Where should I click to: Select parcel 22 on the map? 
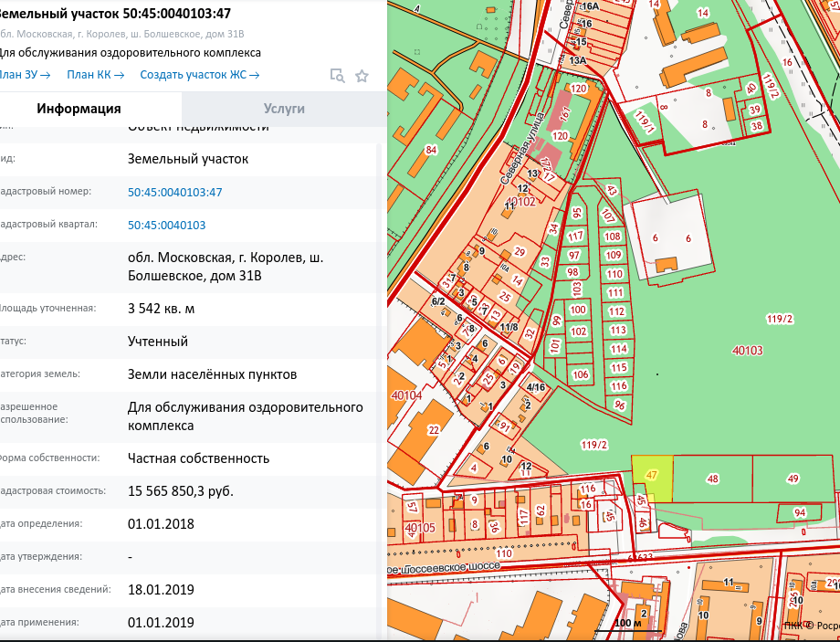pos(434,430)
